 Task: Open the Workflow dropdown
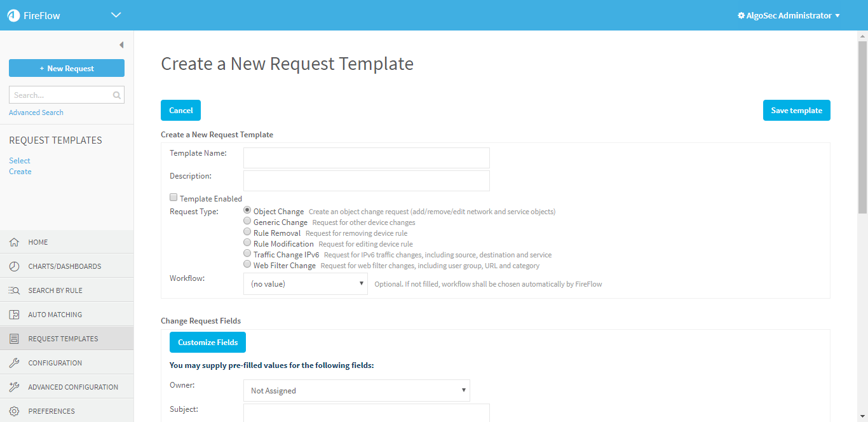305,284
